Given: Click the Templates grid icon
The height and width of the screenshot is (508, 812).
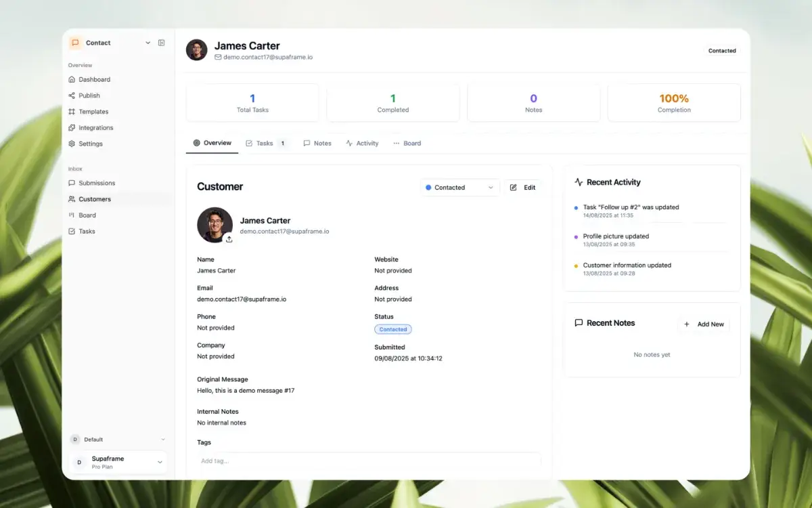Looking at the screenshot, I should point(72,112).
